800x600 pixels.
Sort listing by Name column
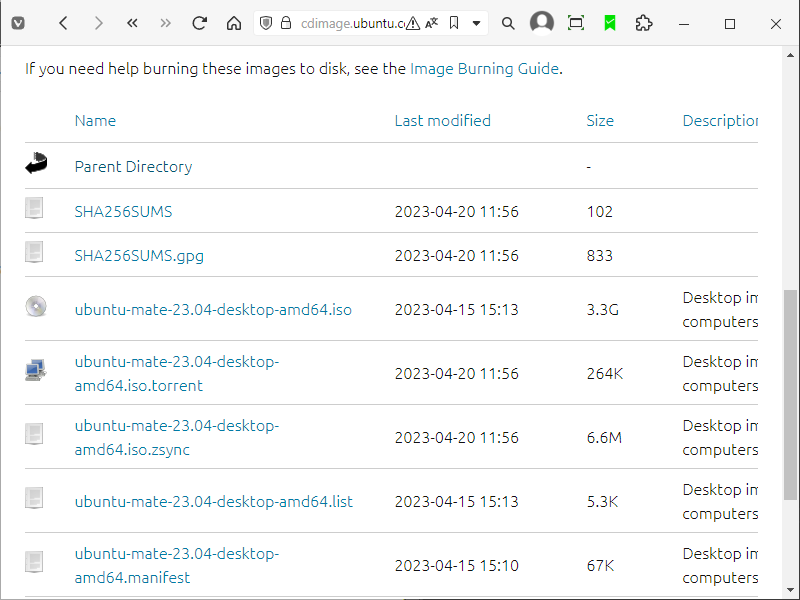pyautogui.click(x=95, y=120)
